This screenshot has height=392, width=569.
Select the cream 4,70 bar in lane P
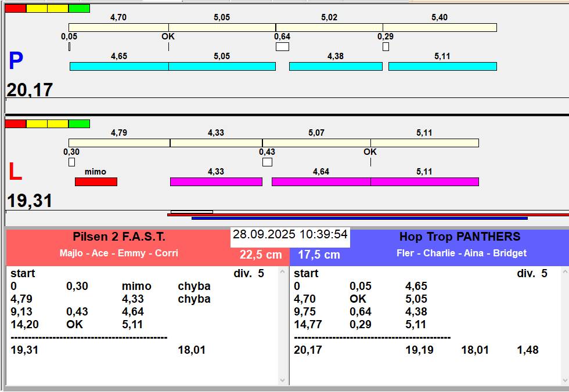click(x=118, y=27)
